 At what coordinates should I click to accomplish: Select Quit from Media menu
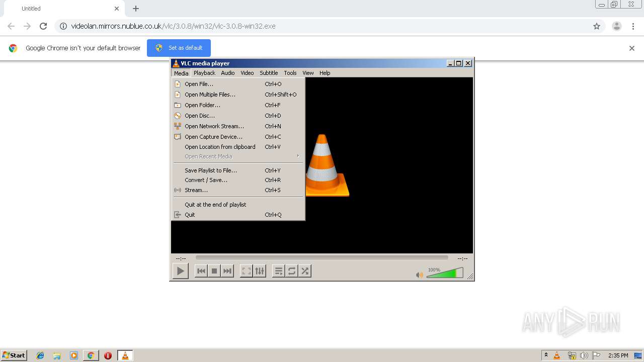tap(238, 215)
